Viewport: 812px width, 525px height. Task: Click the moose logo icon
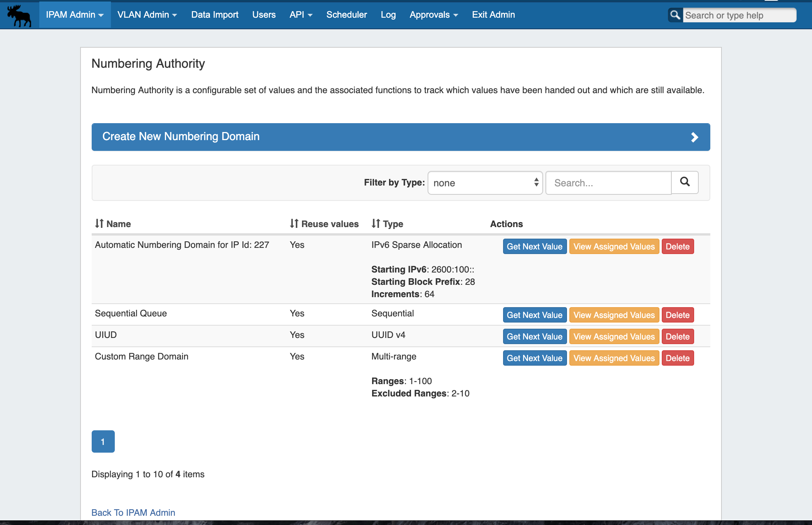click(19, 15)
